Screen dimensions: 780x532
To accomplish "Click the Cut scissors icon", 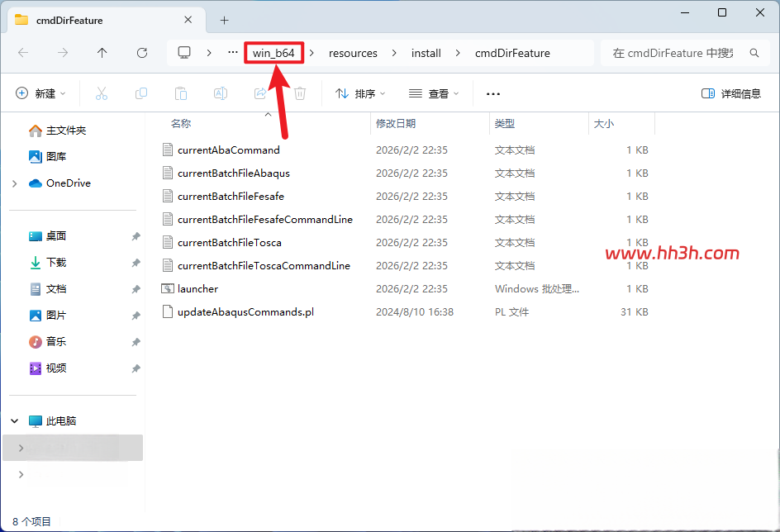I will (102, 93).
